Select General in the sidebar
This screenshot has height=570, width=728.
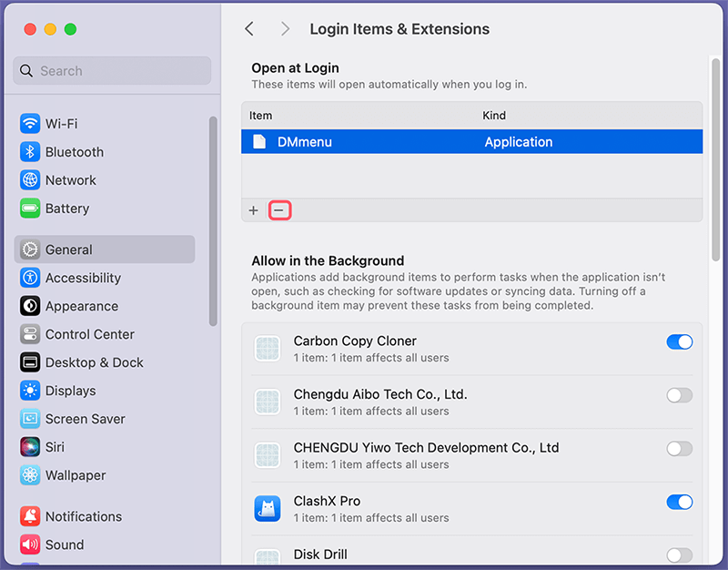tap(30, 249)
